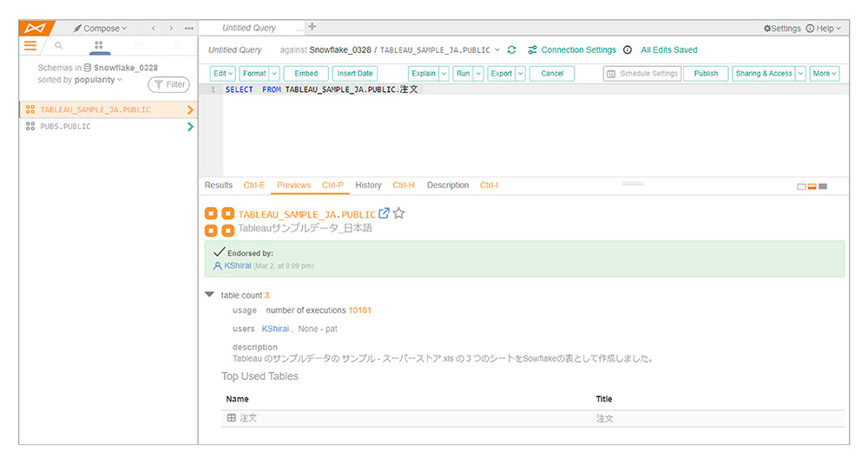Expand the sorted by popularity dropdown

(x=120, y=80)
